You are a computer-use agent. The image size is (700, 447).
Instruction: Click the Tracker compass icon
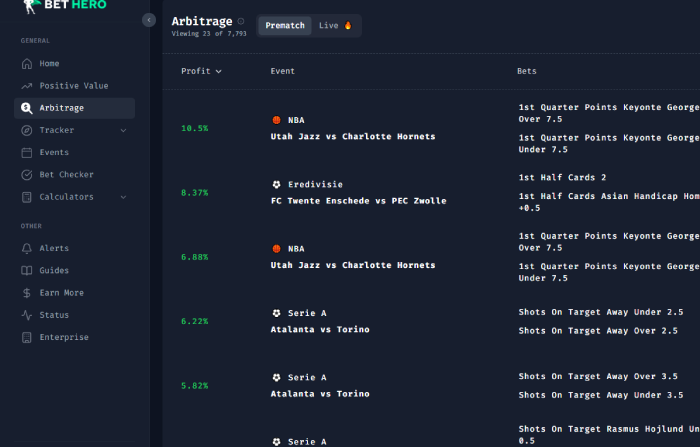click(27, 130)
